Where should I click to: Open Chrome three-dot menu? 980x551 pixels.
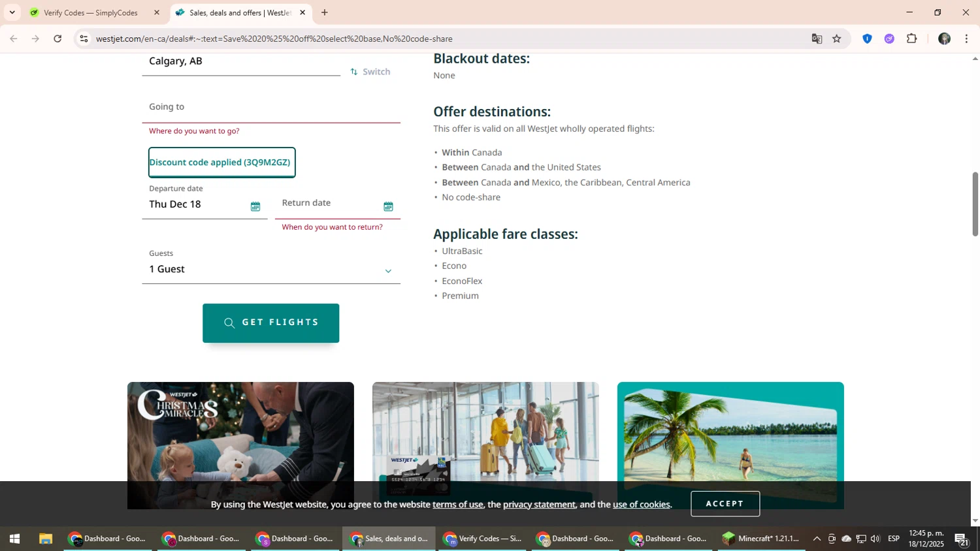966,39
